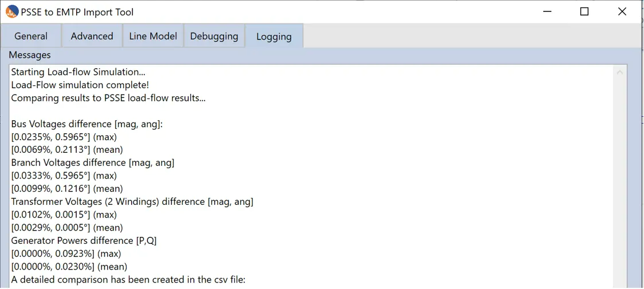This screenshot has width=644, height=289.
Task: Go to the Debugging tab
Action: pyautogui.click(x=214, y=36)
